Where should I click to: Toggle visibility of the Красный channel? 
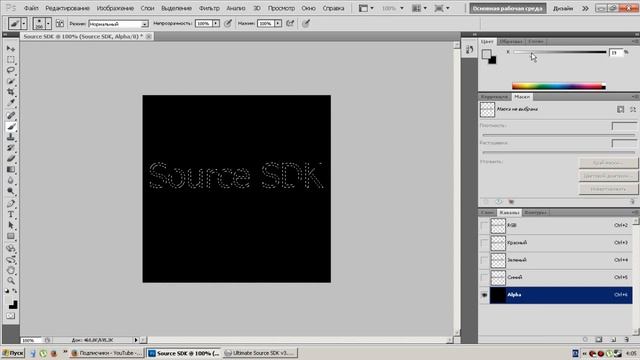click(x=484, y=243)
